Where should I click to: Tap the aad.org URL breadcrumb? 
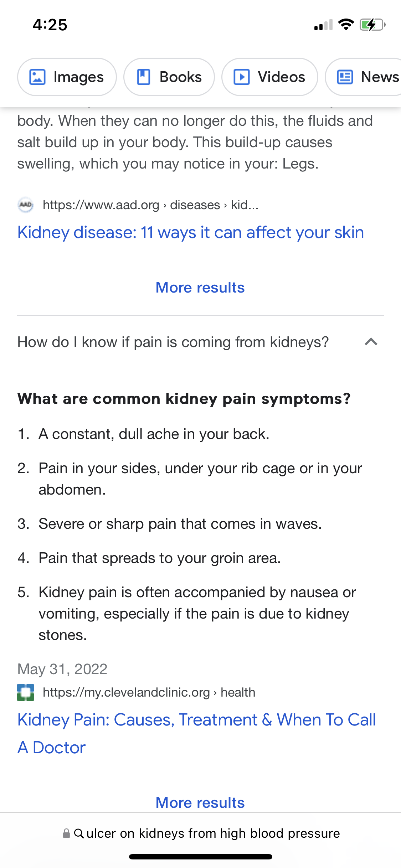(150, 205)
